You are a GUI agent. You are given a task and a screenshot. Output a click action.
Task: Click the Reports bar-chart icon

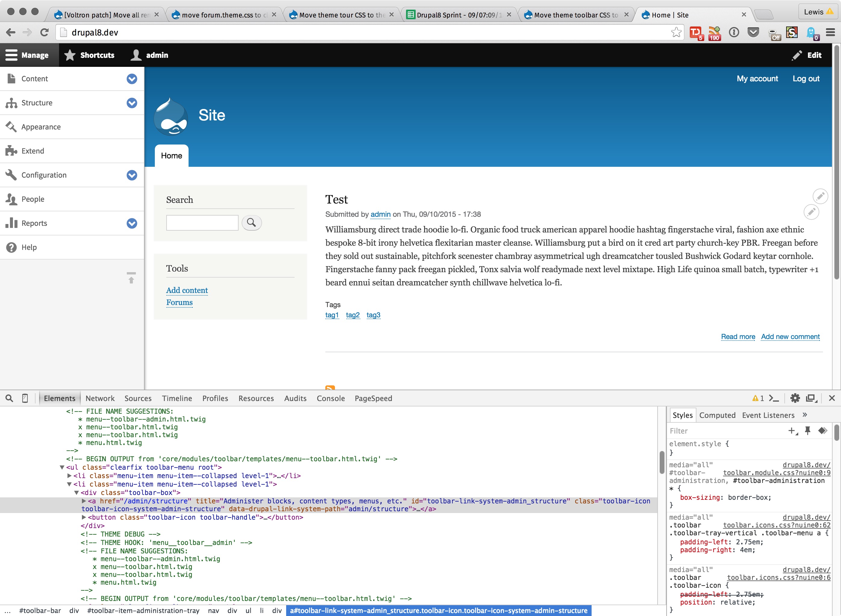click(x=11, y=223)
